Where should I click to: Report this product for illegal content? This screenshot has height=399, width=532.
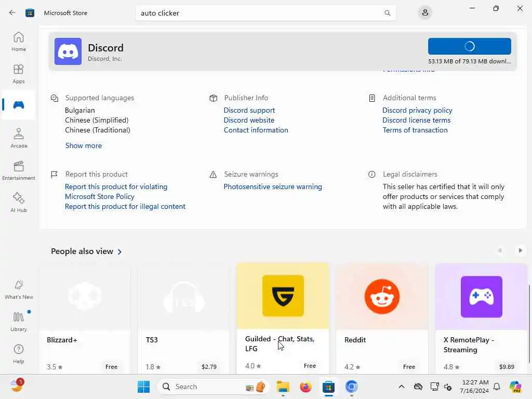(x=125, y=206)
